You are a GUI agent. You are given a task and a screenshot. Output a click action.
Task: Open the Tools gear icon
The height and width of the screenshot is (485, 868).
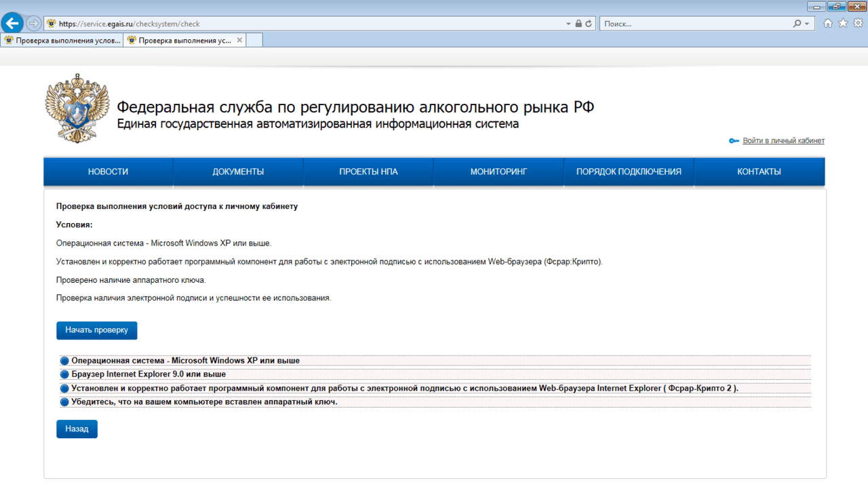pyautogui.click(x=858, y=23)
